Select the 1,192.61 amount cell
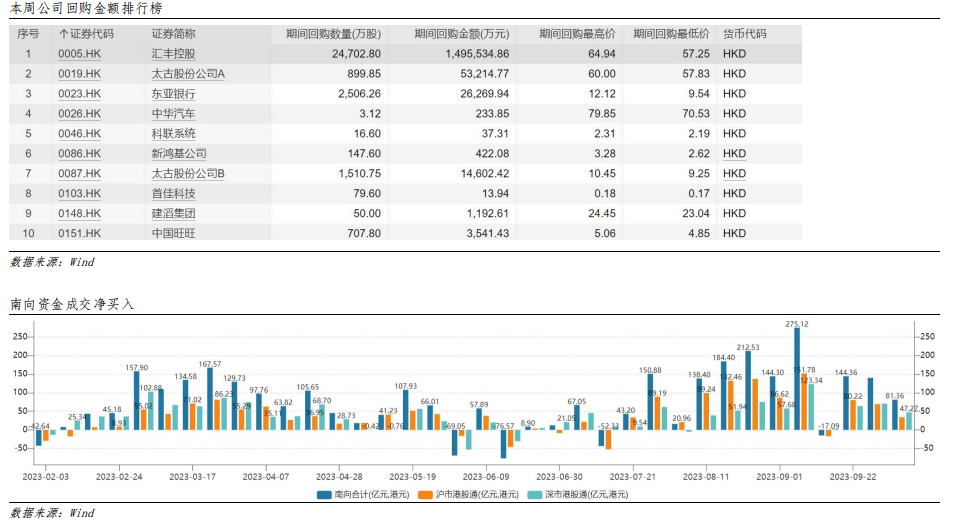Screen dimensions: 962x530 point(488,213)
